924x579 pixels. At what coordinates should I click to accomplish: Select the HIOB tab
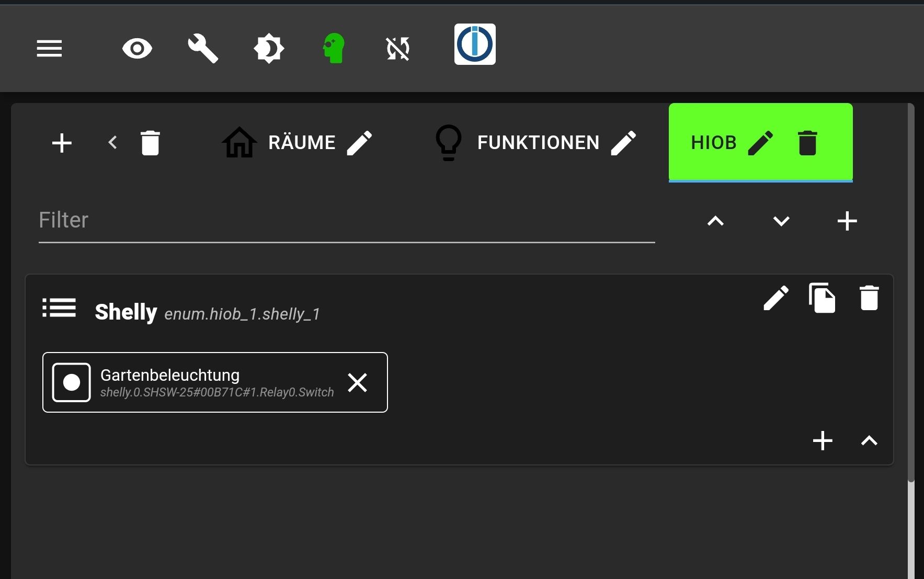pyautogui.click(x=713, y=142)
